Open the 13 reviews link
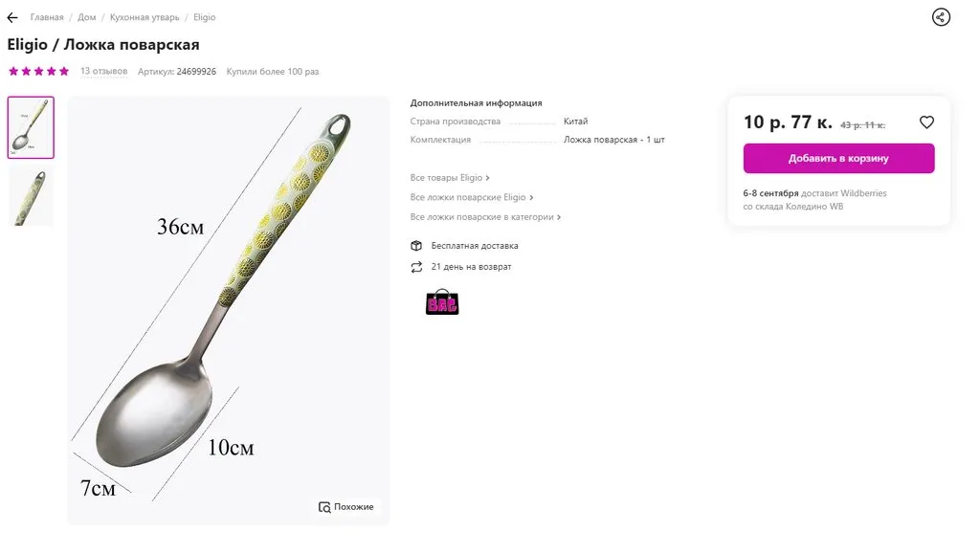 click(x=103, y=72)
